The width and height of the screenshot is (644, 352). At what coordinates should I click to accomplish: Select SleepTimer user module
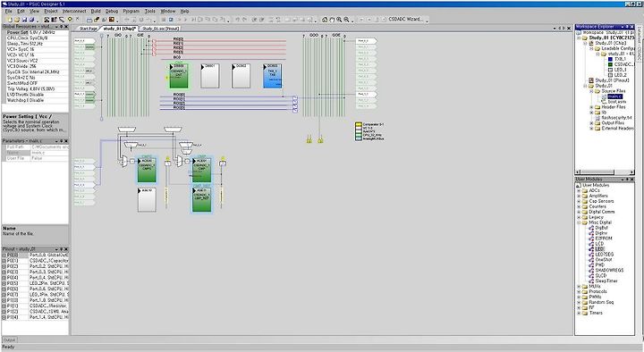606,281
